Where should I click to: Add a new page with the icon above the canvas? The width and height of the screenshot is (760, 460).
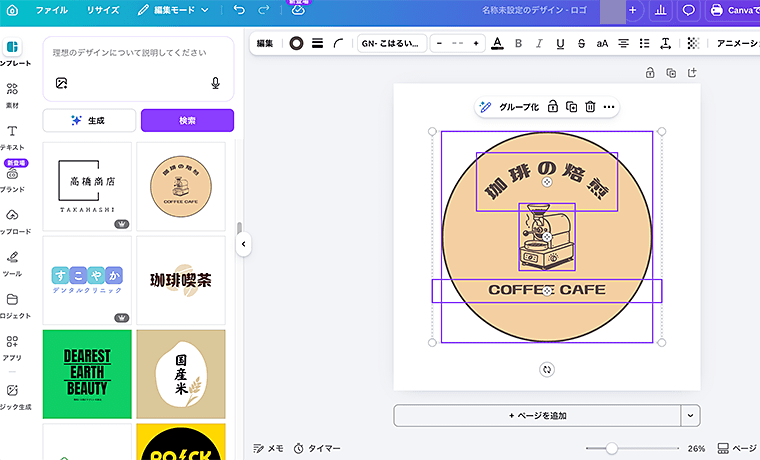692,73
